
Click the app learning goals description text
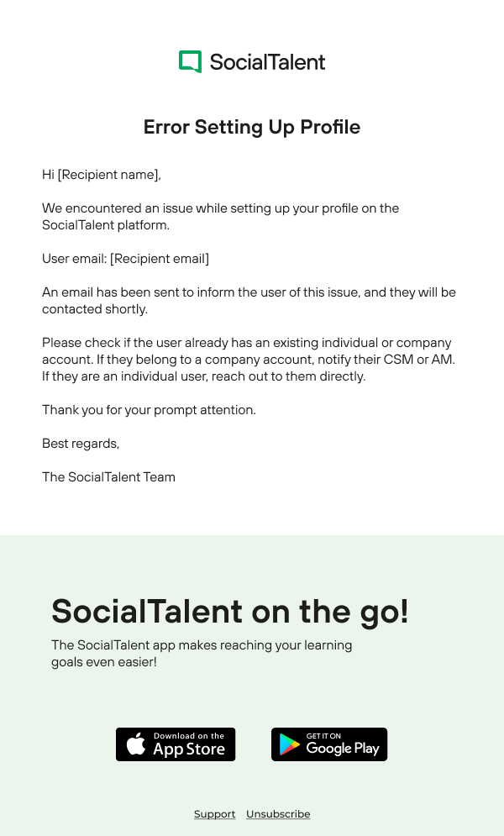point(202,654)
